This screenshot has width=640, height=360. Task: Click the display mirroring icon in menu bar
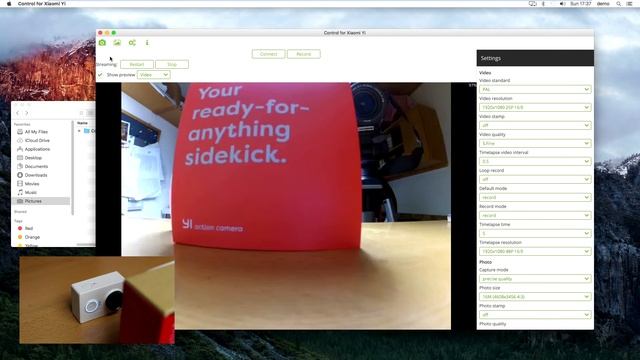point(532,3)
